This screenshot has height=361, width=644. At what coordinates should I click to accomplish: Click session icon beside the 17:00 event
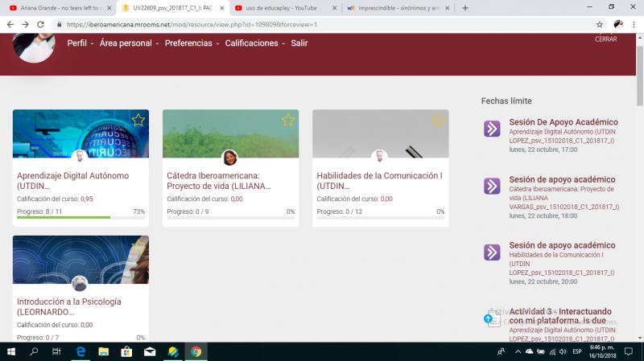pos(492,129)
